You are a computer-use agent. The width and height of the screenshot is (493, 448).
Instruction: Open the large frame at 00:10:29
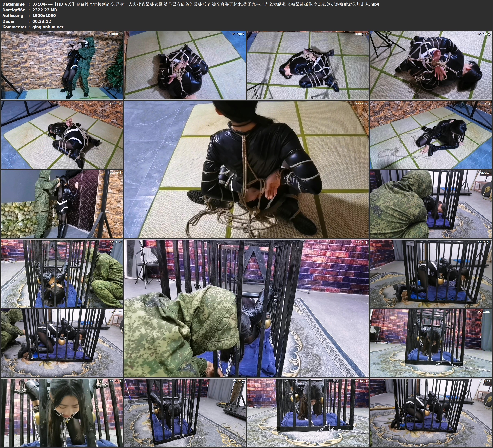tap(246, 169)
